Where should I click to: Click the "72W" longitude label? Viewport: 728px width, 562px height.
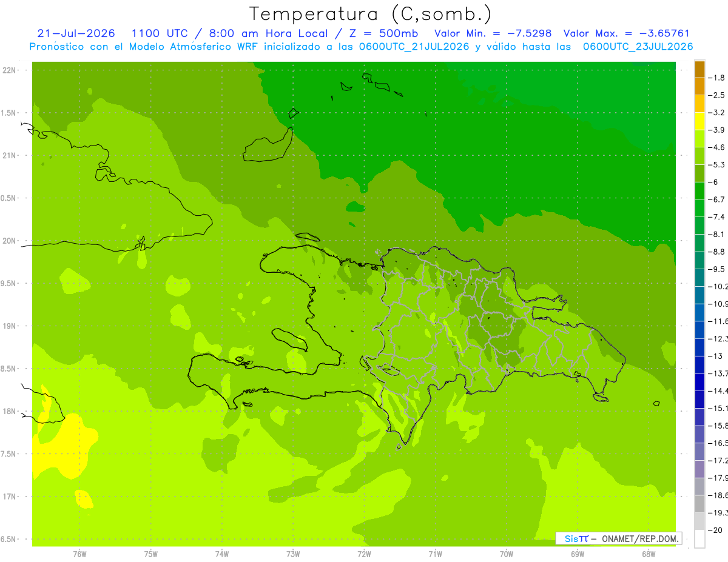[x=364, y=554]
